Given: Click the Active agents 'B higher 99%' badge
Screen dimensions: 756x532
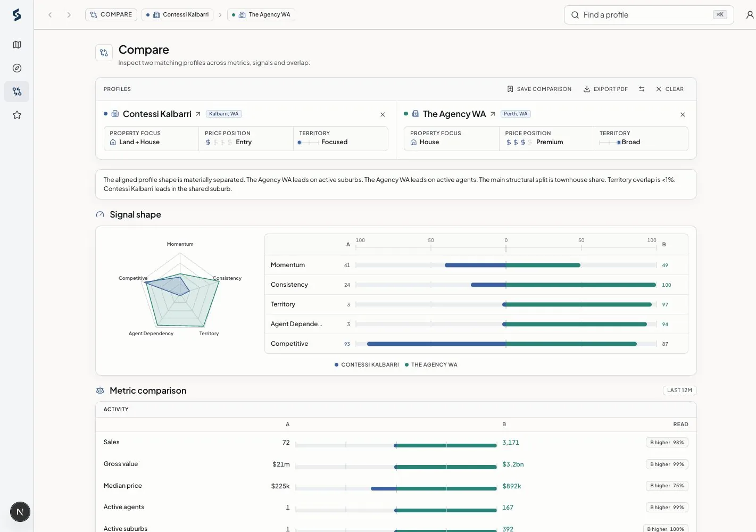Looking at the screenshot, I should 667,508.
